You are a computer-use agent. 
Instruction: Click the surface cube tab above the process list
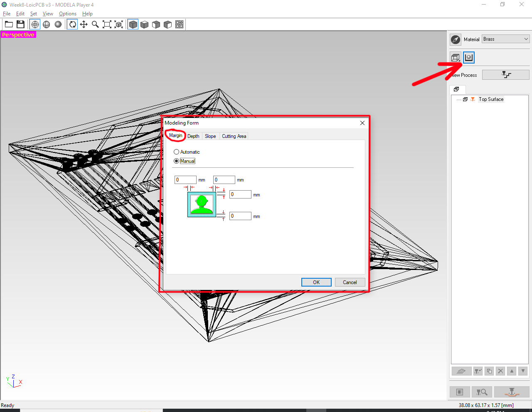coord(456,89)
